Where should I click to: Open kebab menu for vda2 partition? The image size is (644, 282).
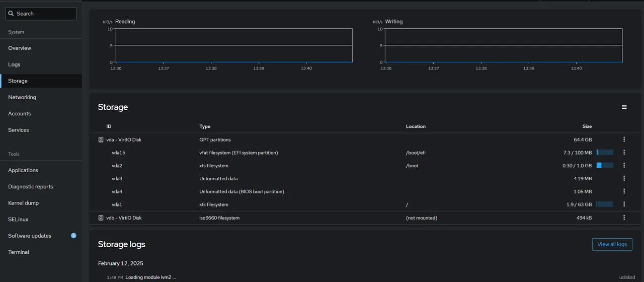tap(624, 166)
